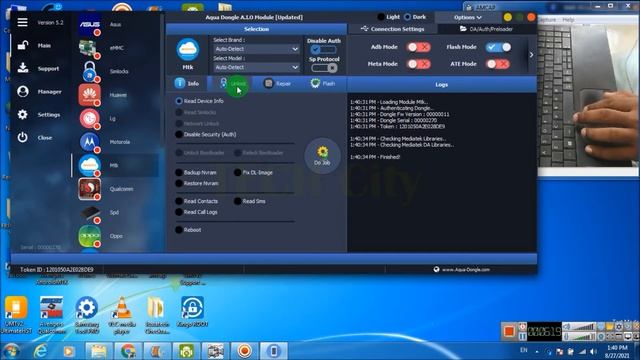Image resolution: width=640 pixels, height=360 pixels.
Task: Select Restore Nvram option
Action: (x=197, y=184)
